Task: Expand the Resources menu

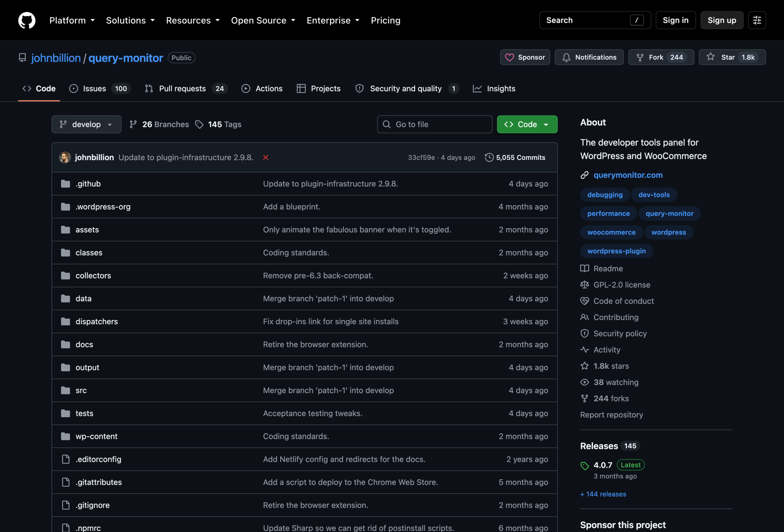Action: tap(193, 20)
